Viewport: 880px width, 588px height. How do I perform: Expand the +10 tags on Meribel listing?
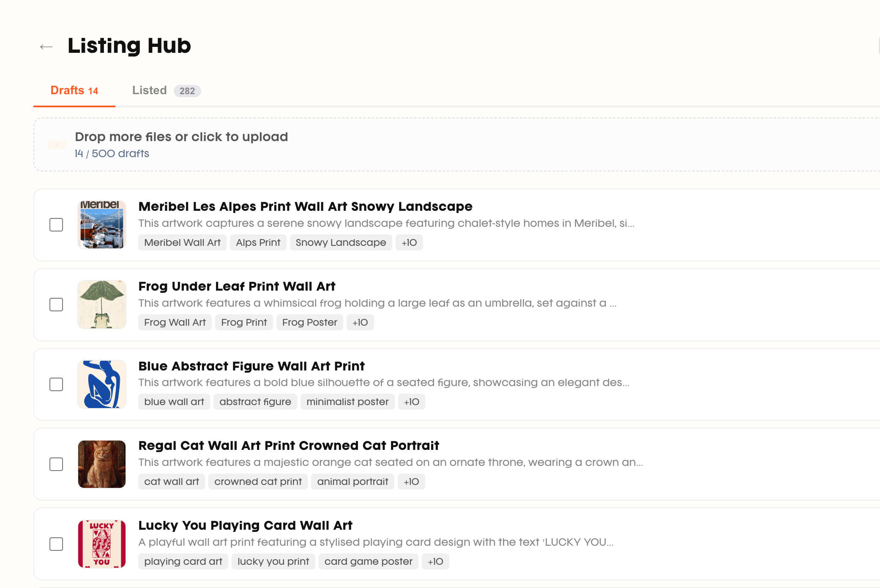click(x=409, y=242)
